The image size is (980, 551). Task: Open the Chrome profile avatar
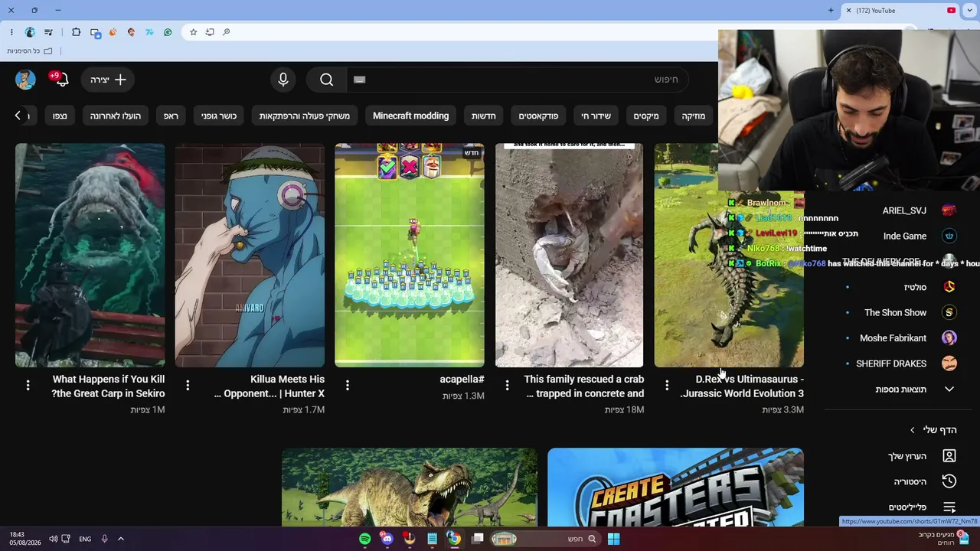(30, 32)
